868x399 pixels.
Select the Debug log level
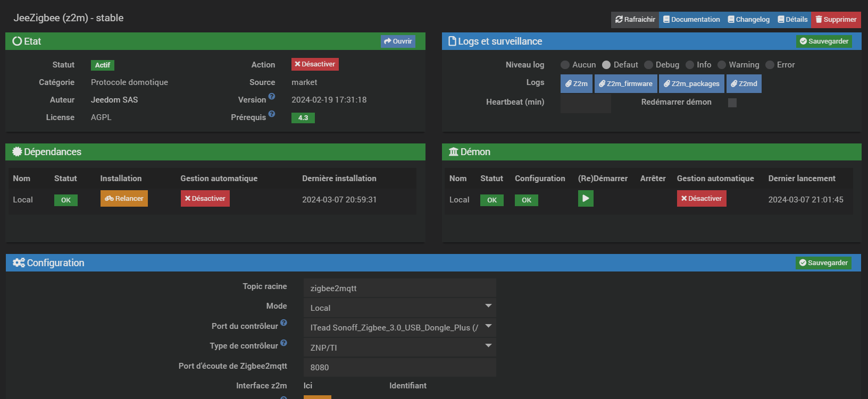(x=648, y=65)
